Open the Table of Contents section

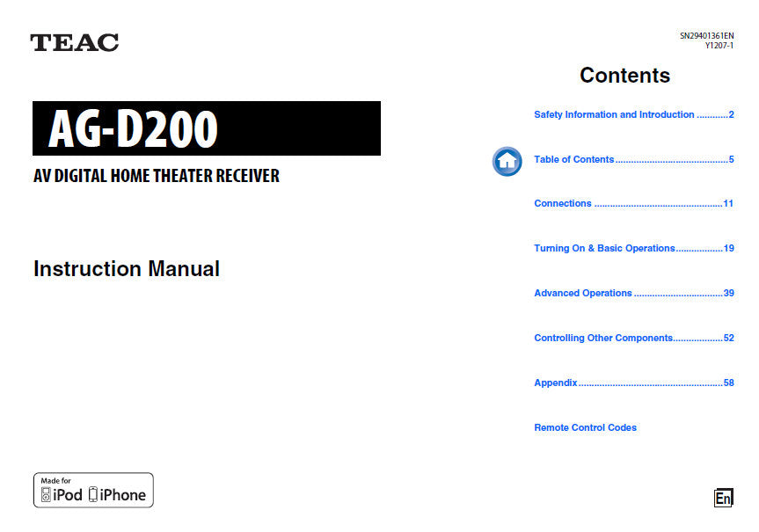coord(633,159)
